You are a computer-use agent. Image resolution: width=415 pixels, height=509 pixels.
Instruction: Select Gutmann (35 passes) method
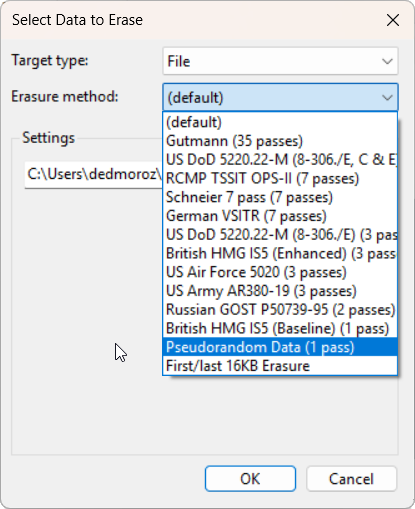[280, 141]
